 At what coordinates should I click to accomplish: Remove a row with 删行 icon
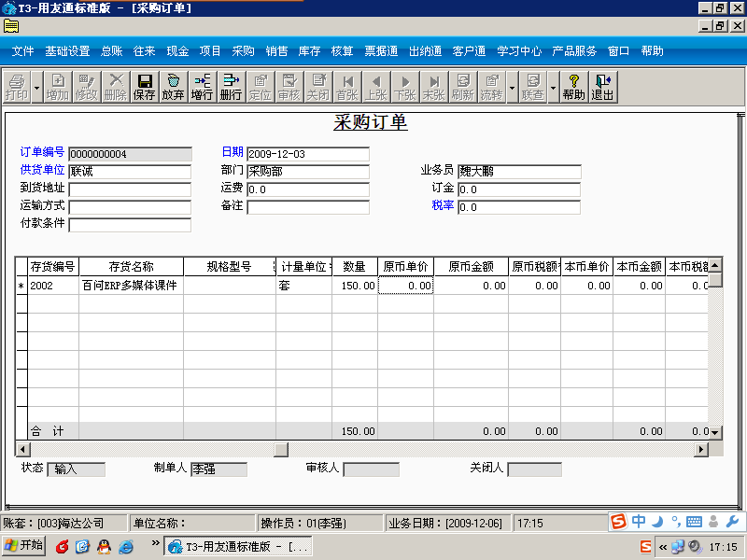coord(231,87)
